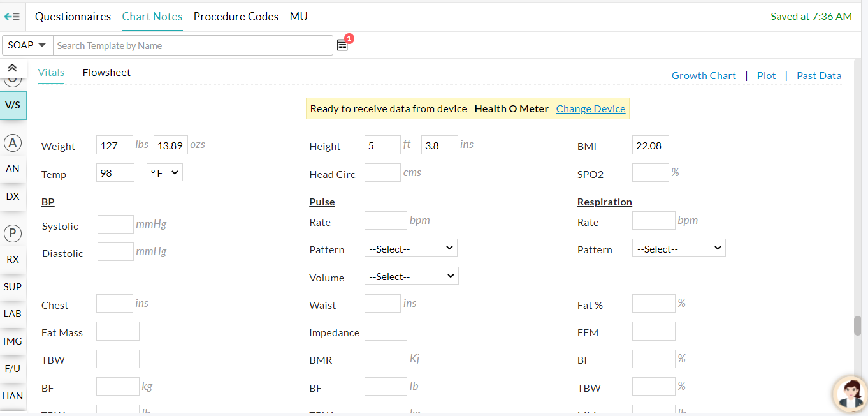
Task: Open the V/S vitals section in sidebar
Action: point(13,105)
